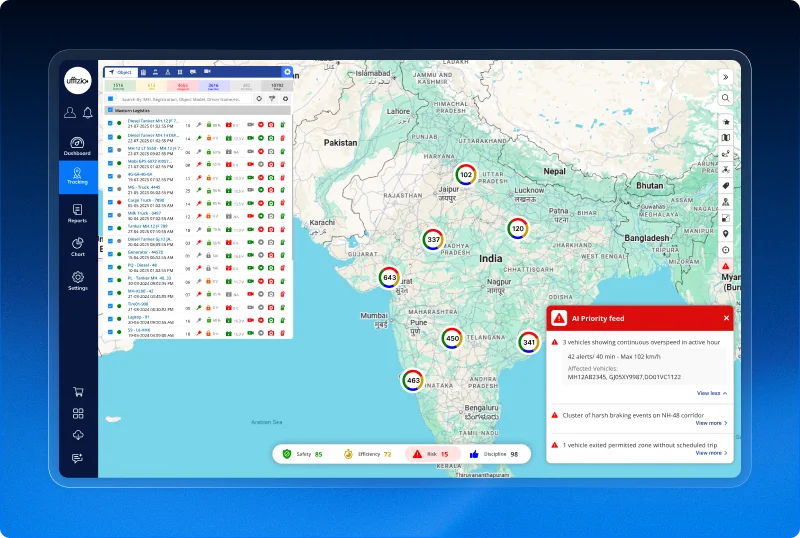Click the Safety 85 score
The width and height of the screenshot is (800, 538).
pos(303,454)
